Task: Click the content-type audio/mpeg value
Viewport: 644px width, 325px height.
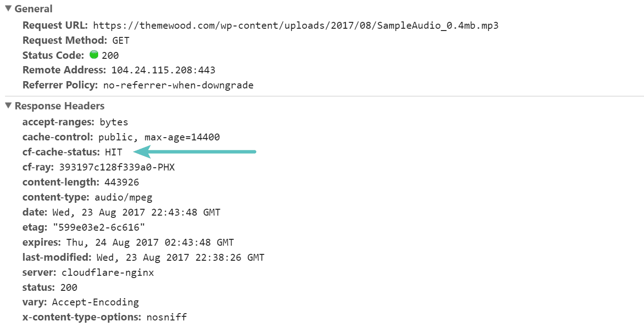Action: (x=123, y=197)
